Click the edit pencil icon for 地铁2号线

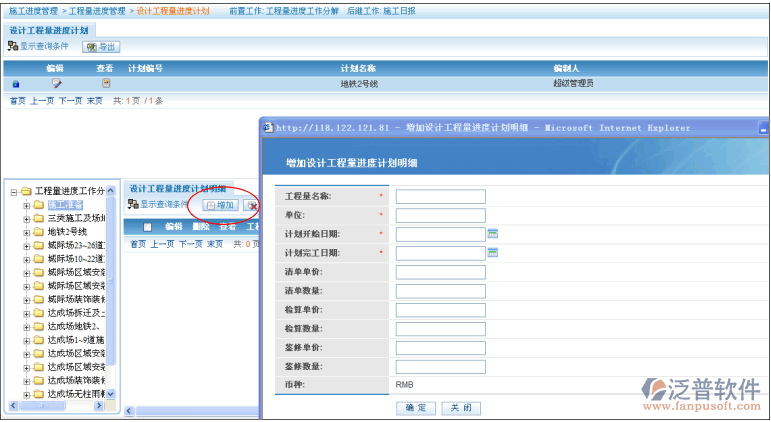click(x=56, y=84)
